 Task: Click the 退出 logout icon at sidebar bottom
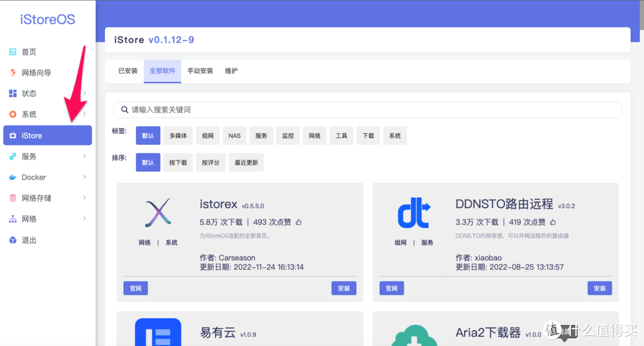click(x=14, y=239)
